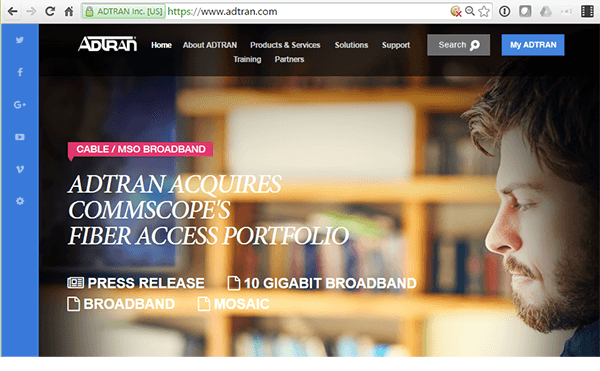Open the Products & Services menu
600x371 pixels.
tap(285, 45)
